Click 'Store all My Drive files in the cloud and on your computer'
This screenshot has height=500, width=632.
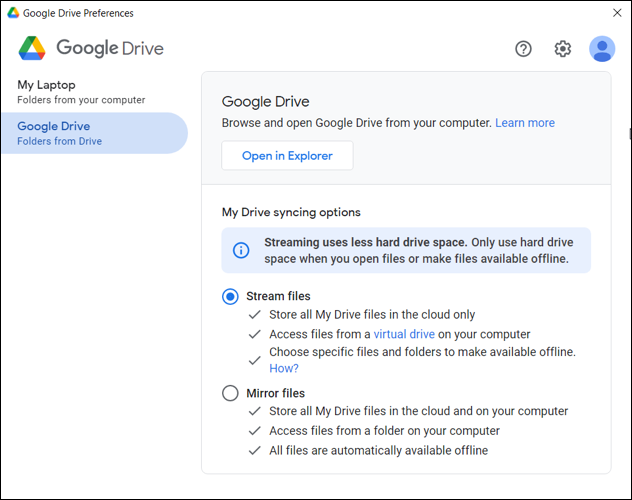(x=418, y=411)
